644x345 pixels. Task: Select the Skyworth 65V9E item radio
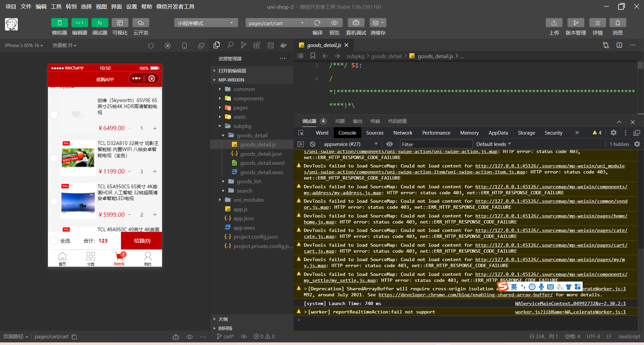point(54,115)
